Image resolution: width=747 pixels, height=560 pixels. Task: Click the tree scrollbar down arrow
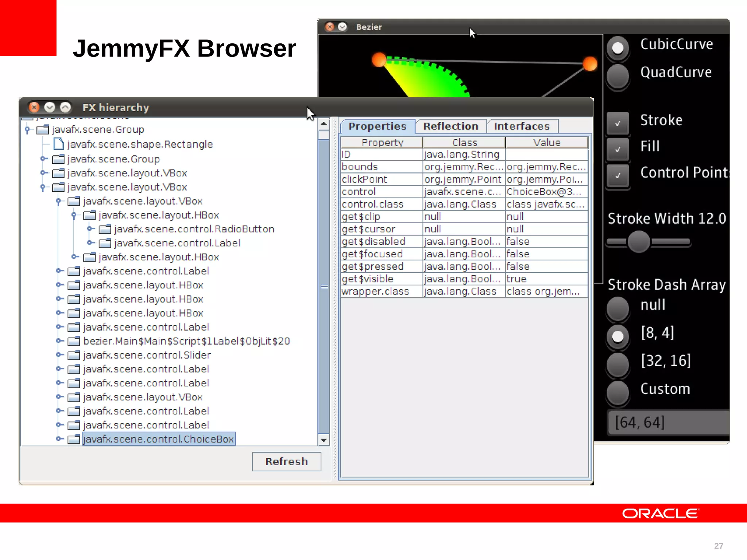click(x=324, y=440)
